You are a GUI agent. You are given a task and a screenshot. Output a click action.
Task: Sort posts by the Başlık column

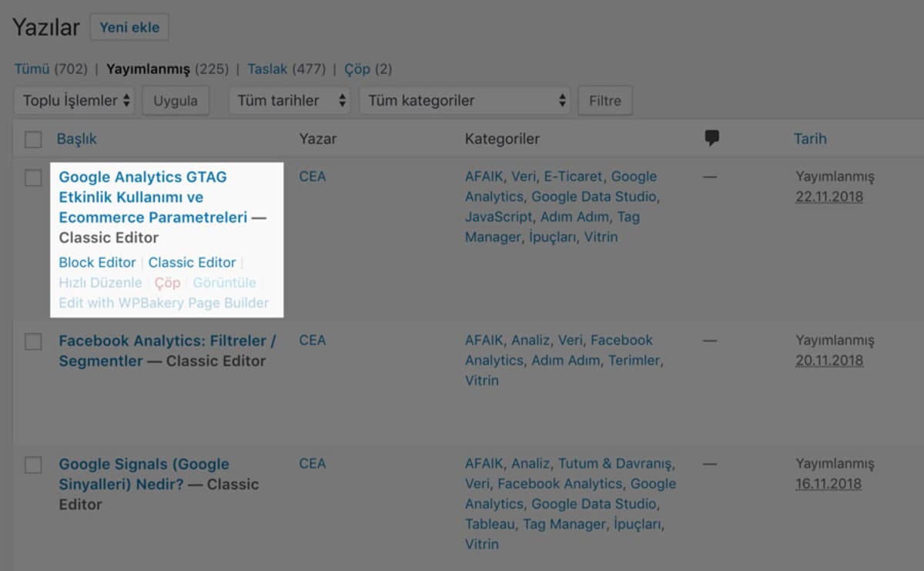pos(77,139)
